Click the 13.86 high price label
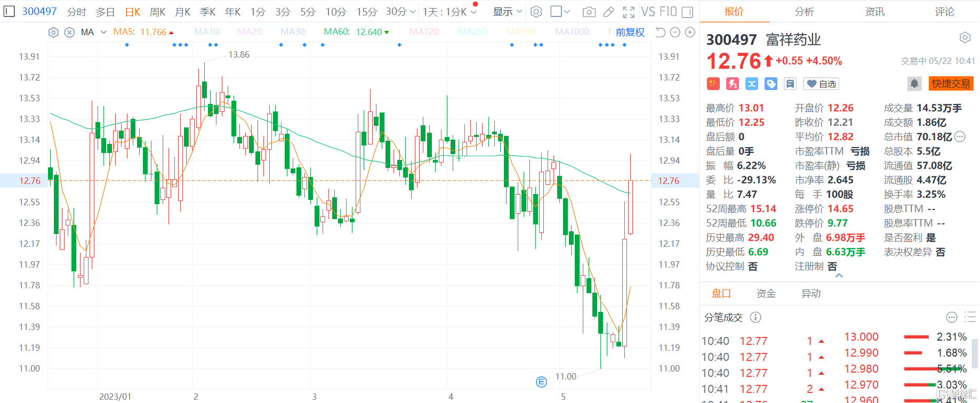This screenshot has height=403, width=980. [x=239, y=54]
